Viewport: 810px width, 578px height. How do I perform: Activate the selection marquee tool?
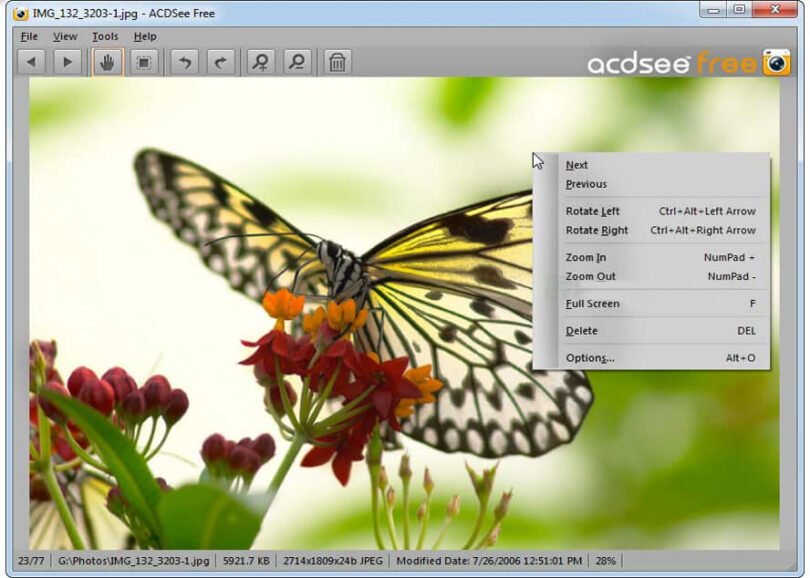coord(146,63)
